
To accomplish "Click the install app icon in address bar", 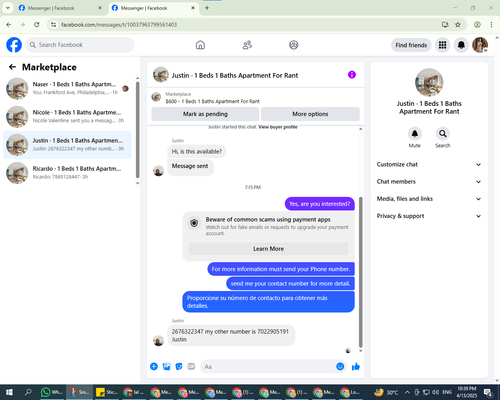I will click(445, 24).
